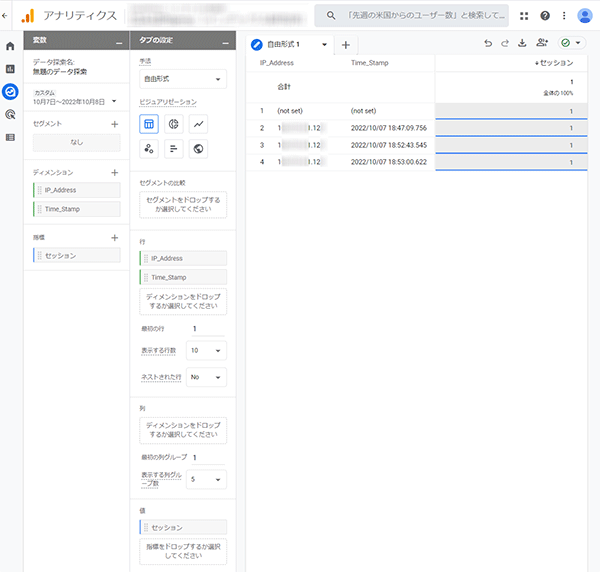Open the Google apps grid icon
The height and width of the screenshot is (572, 600).
pyautogui.click(x=524, y=16)
